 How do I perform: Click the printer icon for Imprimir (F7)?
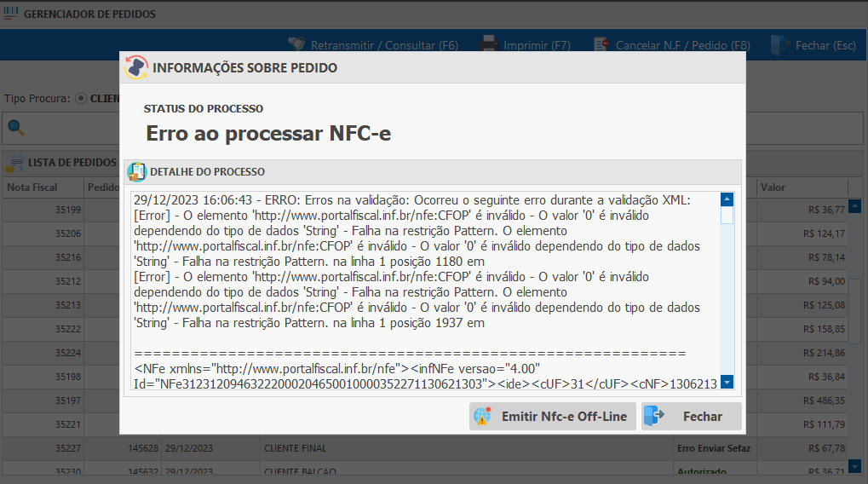[x=489, y=44]
